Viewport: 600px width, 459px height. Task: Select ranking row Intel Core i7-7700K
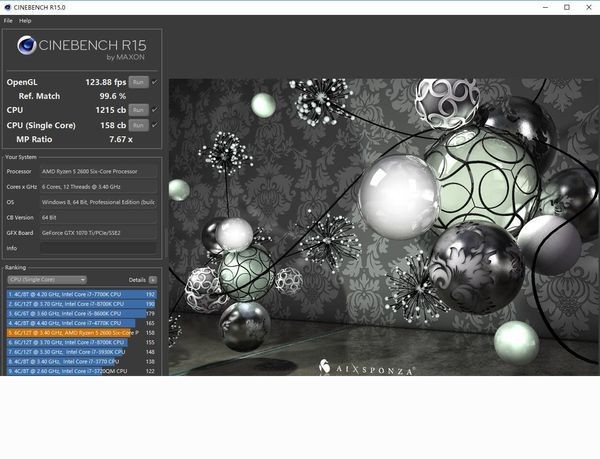point(82,295)
